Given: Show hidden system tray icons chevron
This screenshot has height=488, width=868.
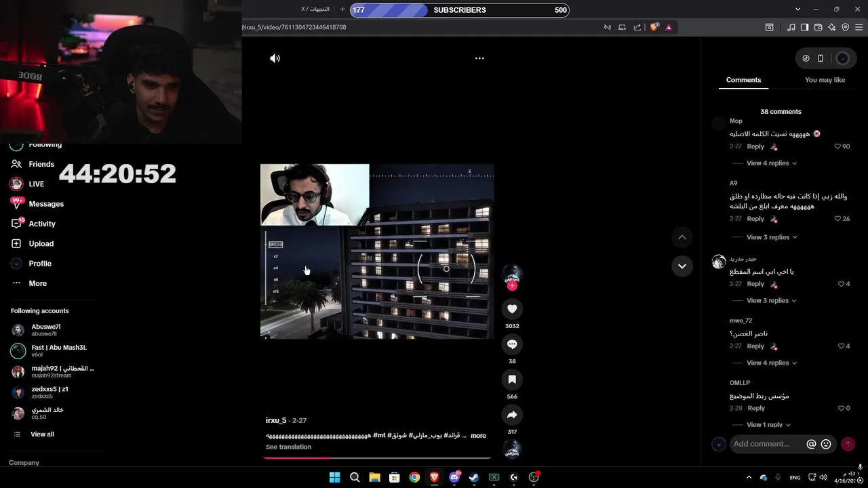Looking at the screenshot, I should click(x=749, y=477).
